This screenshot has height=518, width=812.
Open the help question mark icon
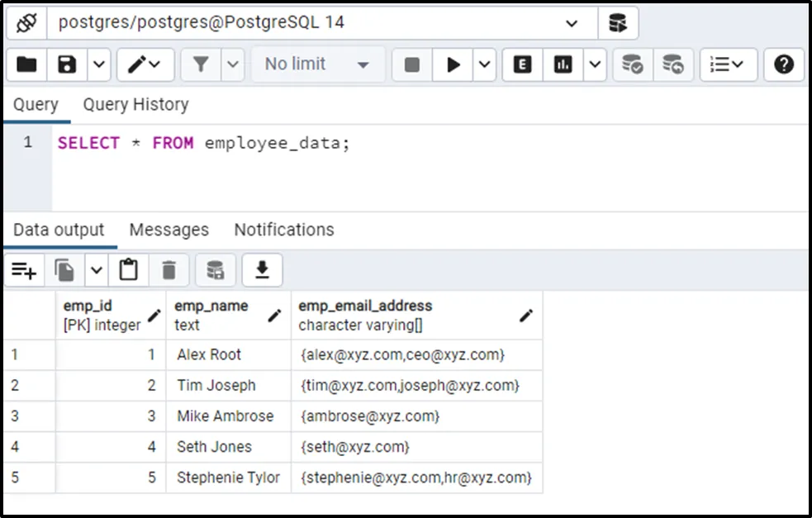tap(783, 64)
